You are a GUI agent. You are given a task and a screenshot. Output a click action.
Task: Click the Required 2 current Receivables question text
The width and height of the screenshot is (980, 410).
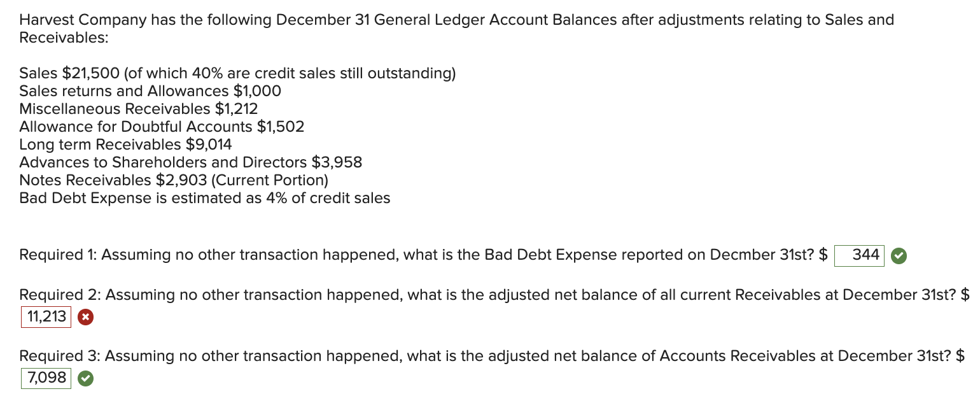coord(490,295)
